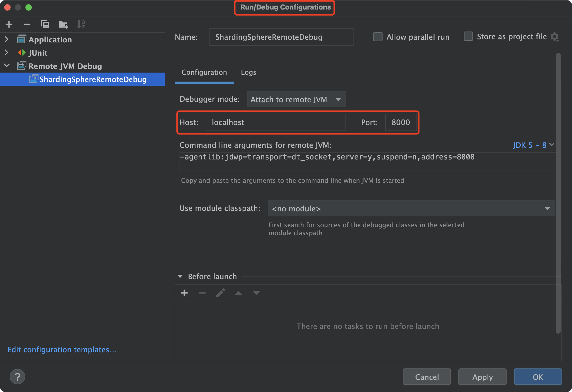Select the Configuration tab
Image resolution: width=572 pixels, height=392 pixels.
204,72
